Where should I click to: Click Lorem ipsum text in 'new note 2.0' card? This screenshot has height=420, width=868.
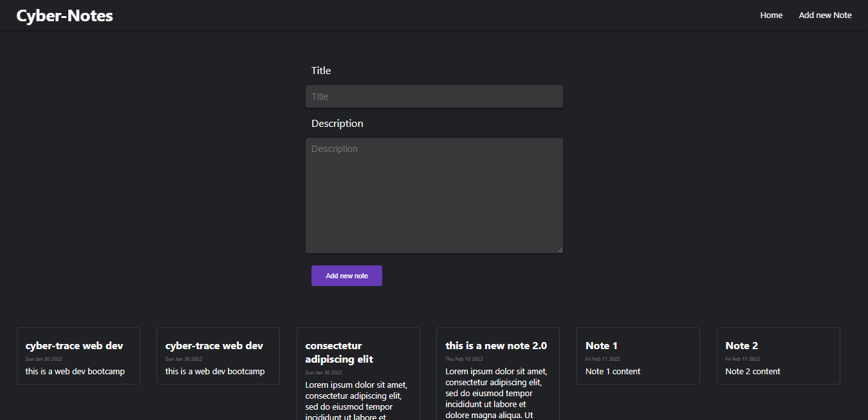pyautogui.click(x=495, y=393)
